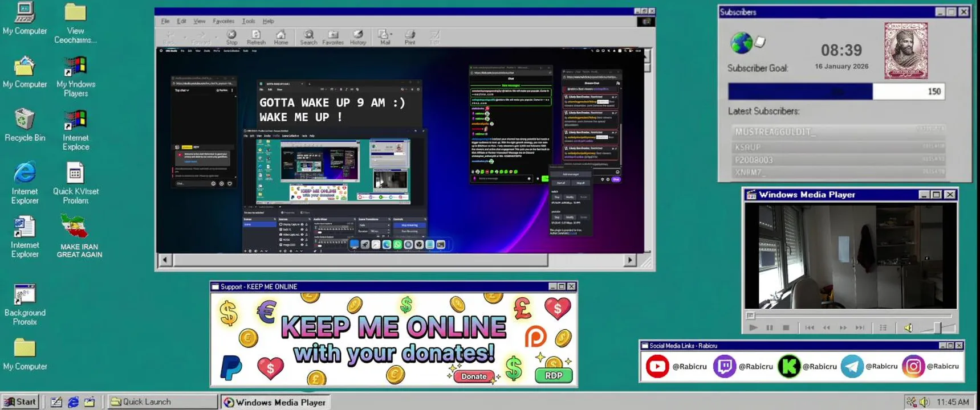Image resolution: width=980 pixels, height=410 pixels.
Task: Click the PayPal logo in Support banner
Action: (231, 367)
